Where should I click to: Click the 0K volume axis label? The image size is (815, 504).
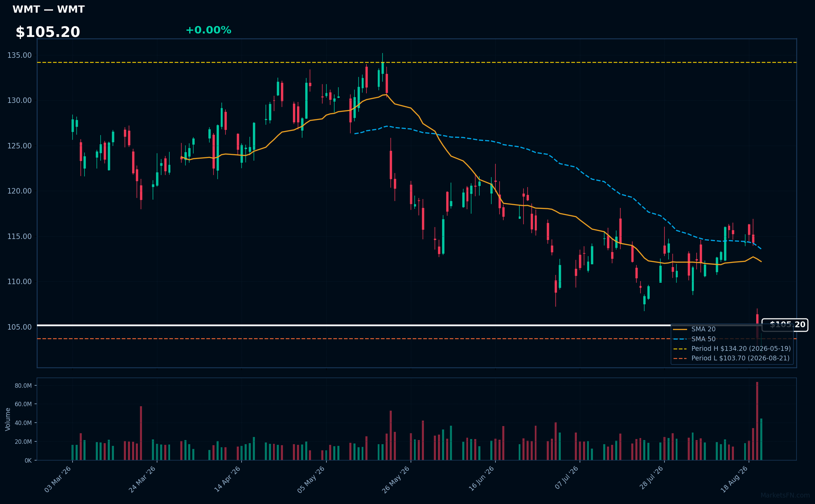tap(28, 461)
